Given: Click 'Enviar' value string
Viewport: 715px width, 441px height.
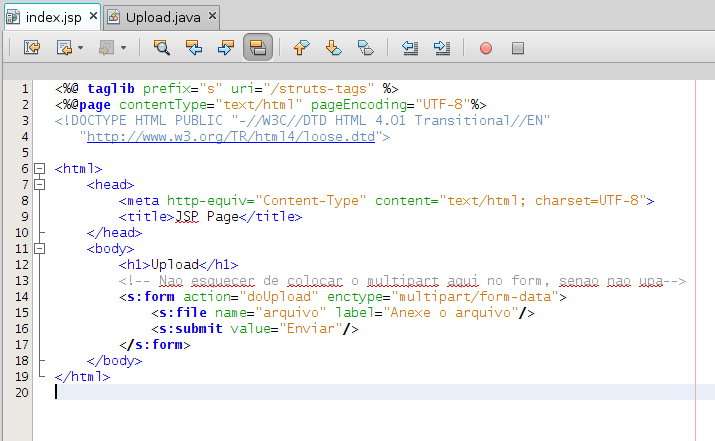Looking at the screenshot, I should click(x=311, y=329).
